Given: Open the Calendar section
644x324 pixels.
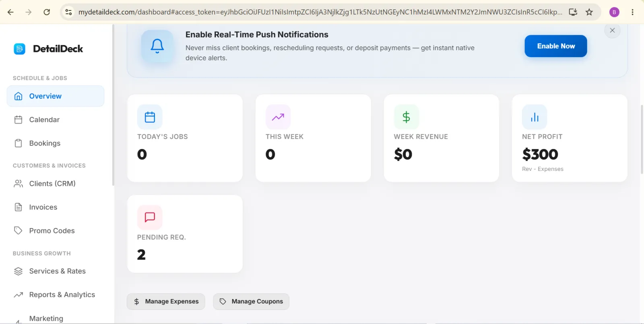Looking at the screenshot, I should pyautogui.click(x=56, y=120).
